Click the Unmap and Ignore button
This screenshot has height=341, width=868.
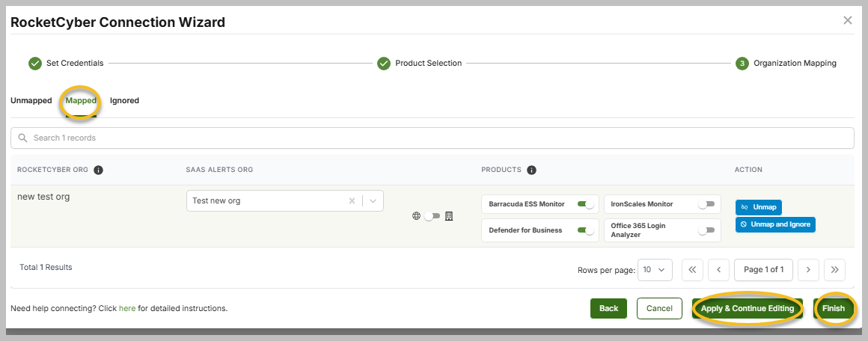click(x=775, y=225)
